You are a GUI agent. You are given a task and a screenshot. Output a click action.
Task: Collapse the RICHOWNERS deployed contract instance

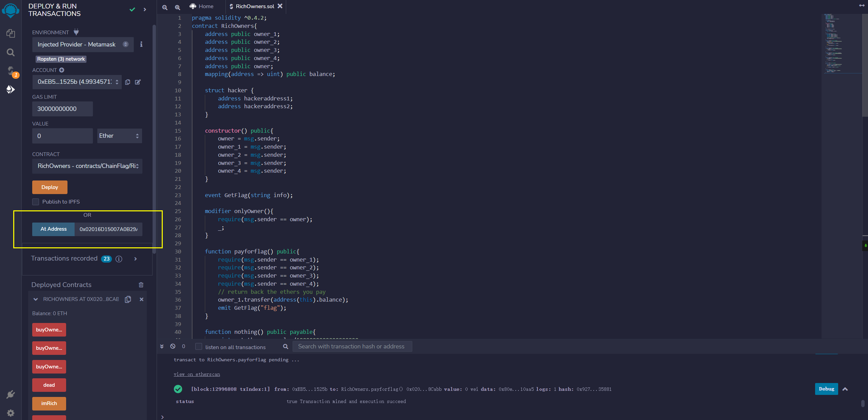(x=36, y=299)
